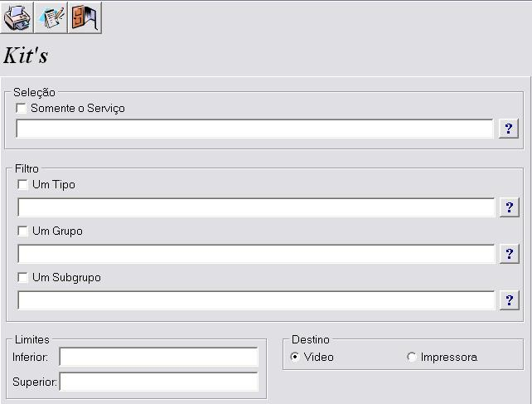Check the Um Tipo filter checkbox
The width and height of the screenshot is (532, 404).
(23, 185)
